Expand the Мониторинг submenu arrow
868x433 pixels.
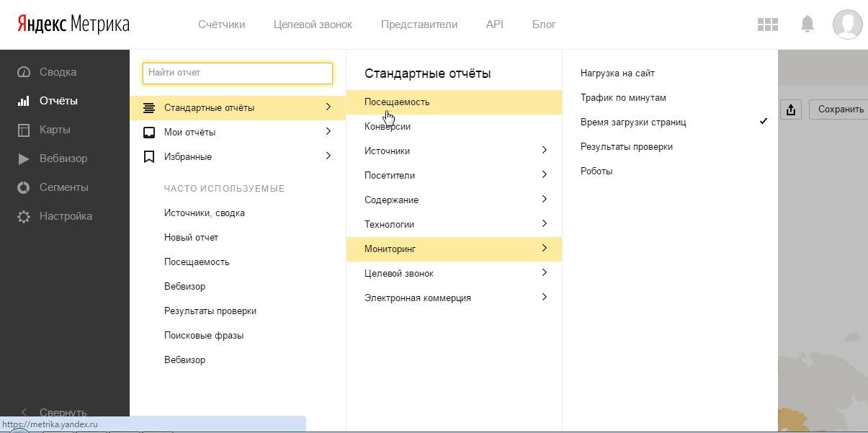tap(545, 249)
